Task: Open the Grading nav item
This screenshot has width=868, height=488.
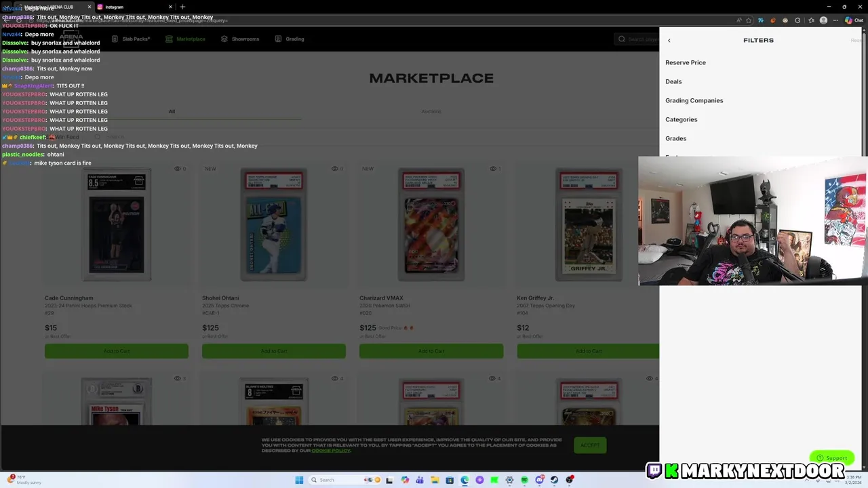Action: (290, 39)
